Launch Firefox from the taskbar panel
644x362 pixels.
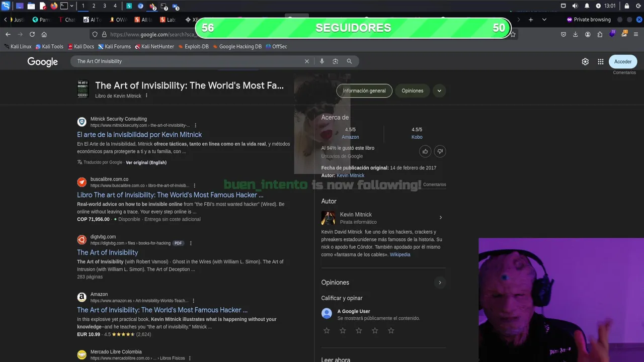[x=54, y=6]
